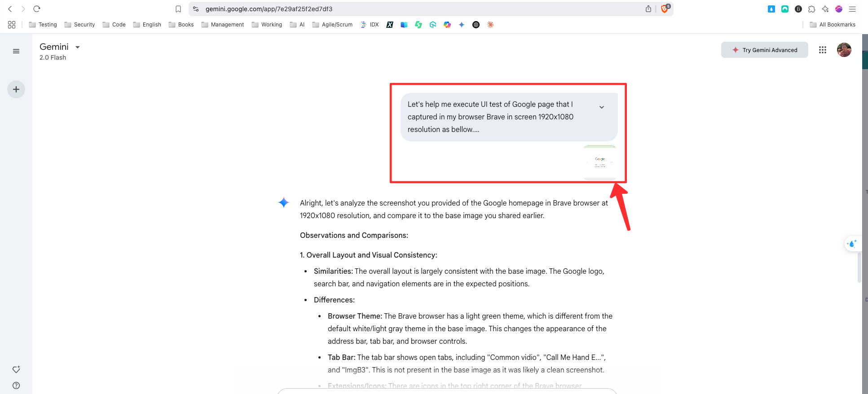
Task: Share this page using the share icon
Action: click(x=648, y=9)
